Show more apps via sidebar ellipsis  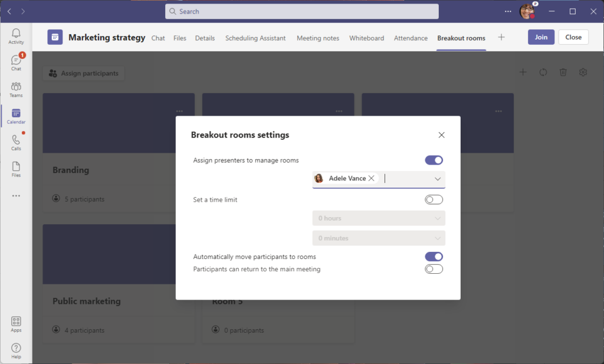click(x=16, y=196)
